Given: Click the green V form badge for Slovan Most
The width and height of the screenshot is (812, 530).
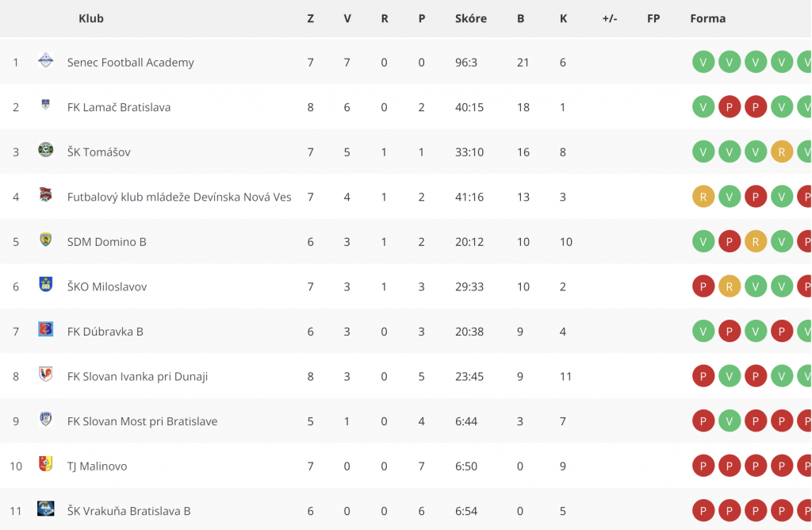Looking at the screenshot, I should [x=730, y=421].
